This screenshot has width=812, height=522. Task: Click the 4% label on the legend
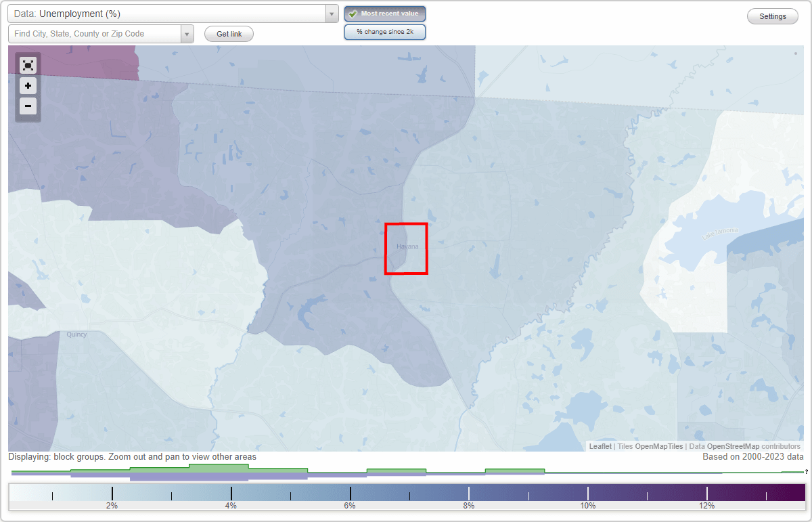231,506
